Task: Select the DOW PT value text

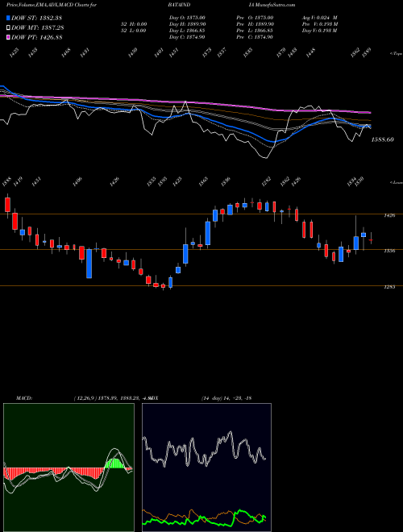Action: [51, 37]
